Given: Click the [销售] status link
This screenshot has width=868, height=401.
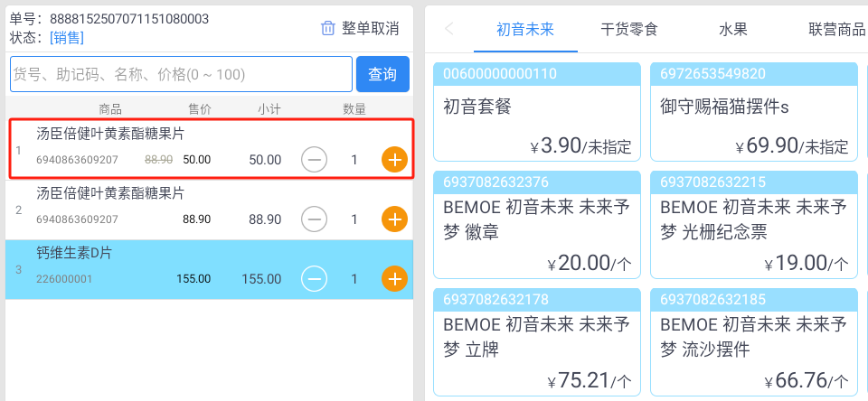Looking at the screenshot, I should point(67,38).
